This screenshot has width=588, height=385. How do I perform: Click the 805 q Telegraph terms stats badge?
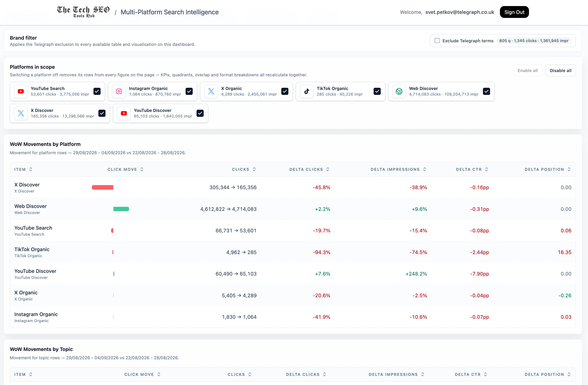[x=534, y=41]
